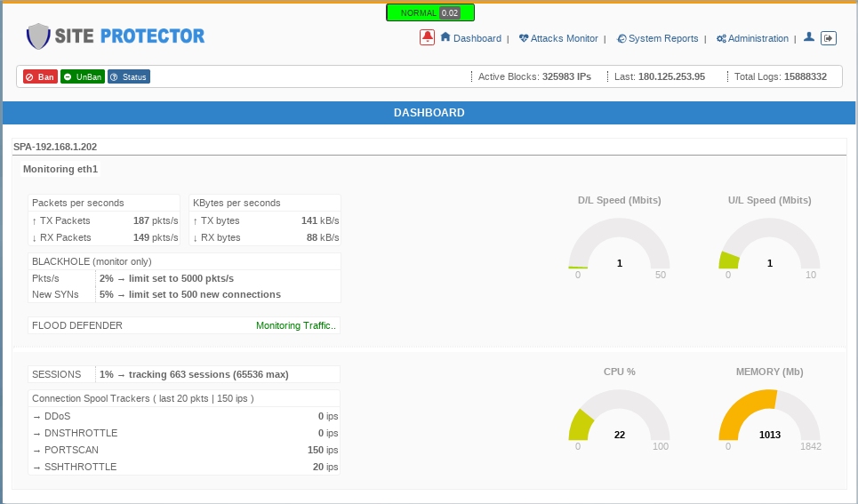Screen dimensions: 858x504
Task: Open the Administration menu
Action: pyautogui.click(x=758, y=38)
